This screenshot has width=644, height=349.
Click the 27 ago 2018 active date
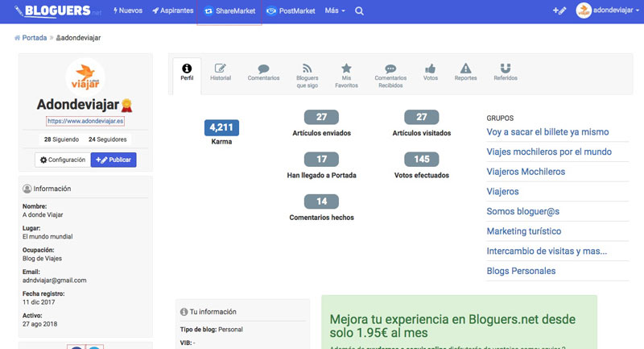(39, 324)
